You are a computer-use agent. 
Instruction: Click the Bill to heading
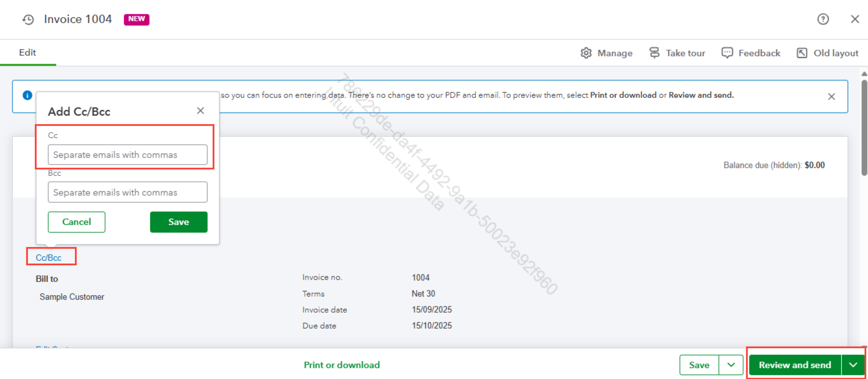47,279
